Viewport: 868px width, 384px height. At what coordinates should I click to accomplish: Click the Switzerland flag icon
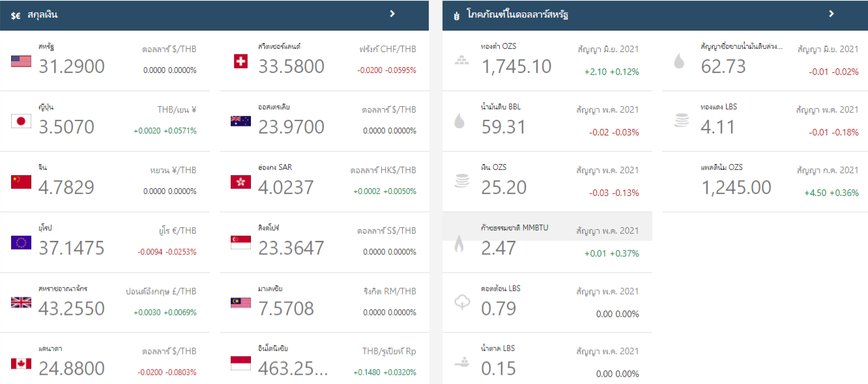[240, 61]
